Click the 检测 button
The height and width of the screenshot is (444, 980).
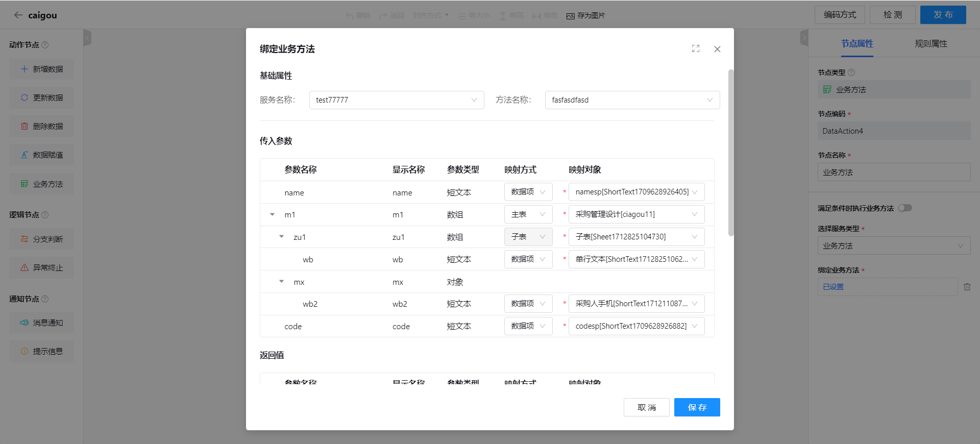892,15
